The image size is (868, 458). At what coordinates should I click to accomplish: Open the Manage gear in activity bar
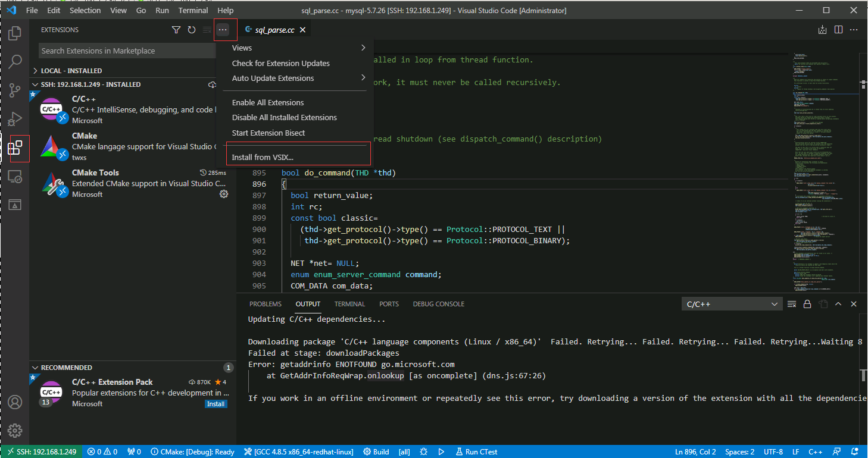point(15,430)
